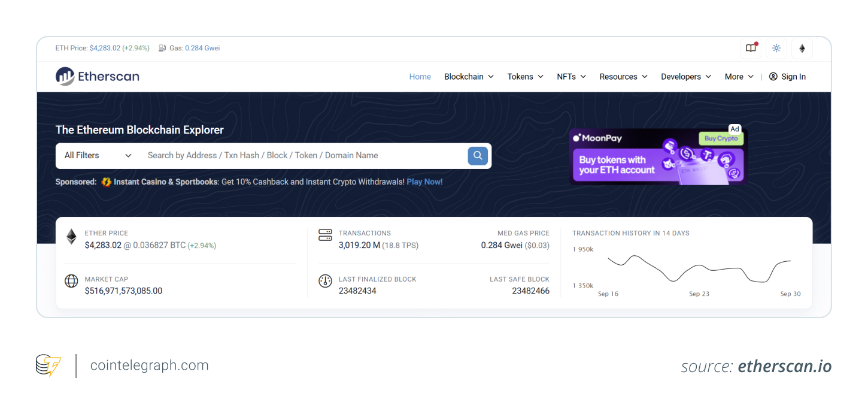
Task: Click the magnifying glass search button
Action: tap(477, 156)
